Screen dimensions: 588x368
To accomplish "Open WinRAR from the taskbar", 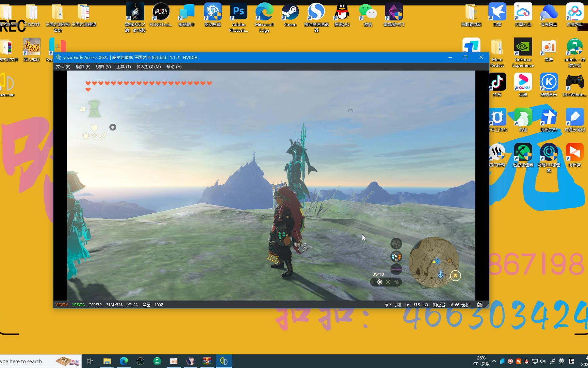I will [207, 361].
